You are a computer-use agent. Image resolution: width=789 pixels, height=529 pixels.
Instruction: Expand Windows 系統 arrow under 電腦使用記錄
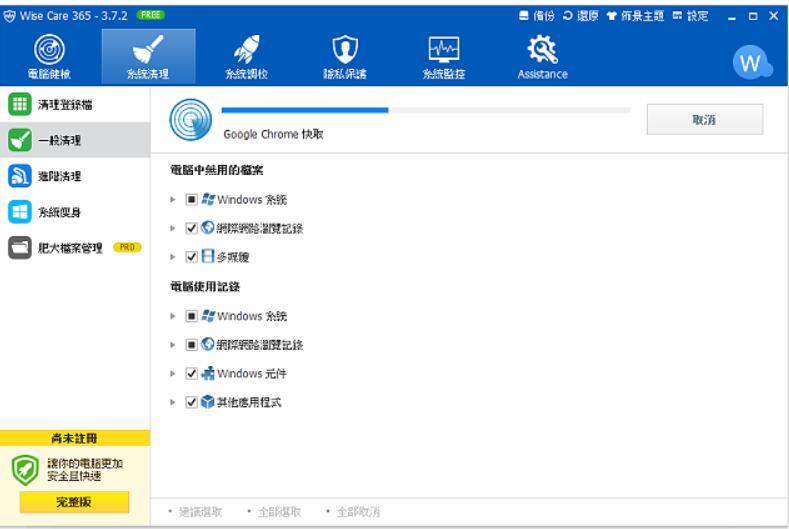tap(173, 316)
